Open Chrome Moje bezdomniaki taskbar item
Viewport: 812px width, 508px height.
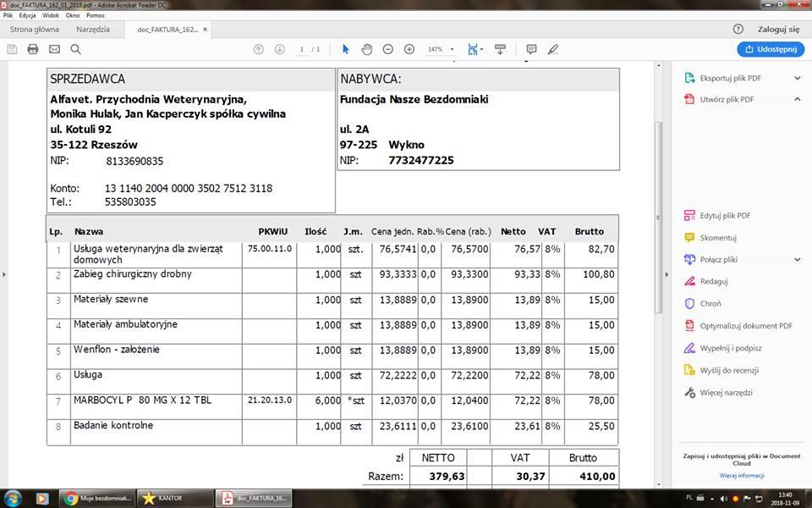[x=96, y=499]
